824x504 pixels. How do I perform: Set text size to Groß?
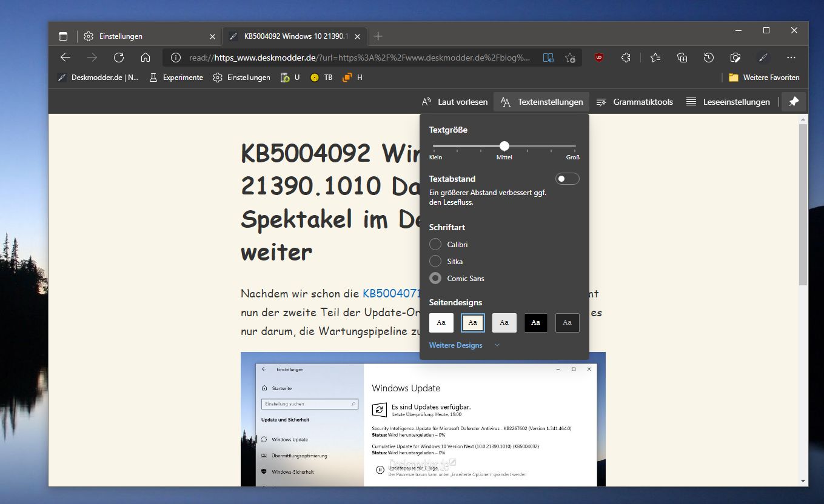tap(573, 157)
